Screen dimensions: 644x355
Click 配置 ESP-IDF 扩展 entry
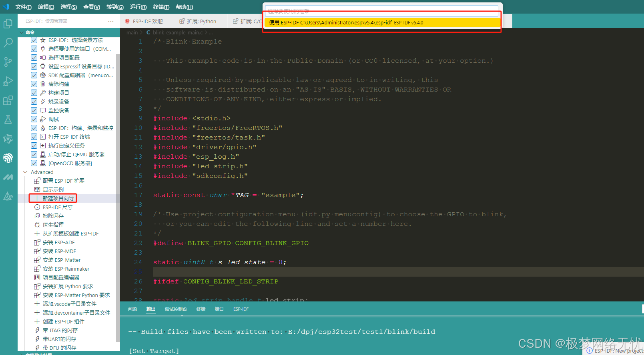pos(64,181)
